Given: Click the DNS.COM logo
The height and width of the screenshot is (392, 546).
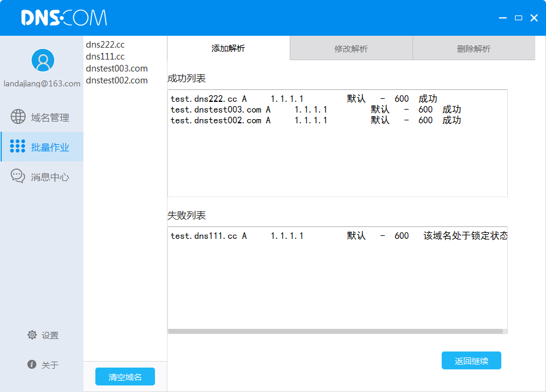Looking at the screenshot, I should pyautogui.click(x=64, y=18).
